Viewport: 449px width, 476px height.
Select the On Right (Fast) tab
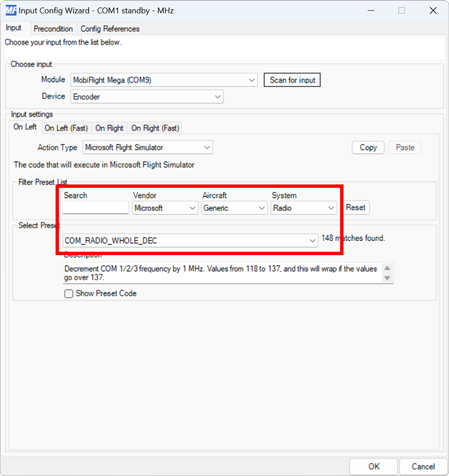155,128
